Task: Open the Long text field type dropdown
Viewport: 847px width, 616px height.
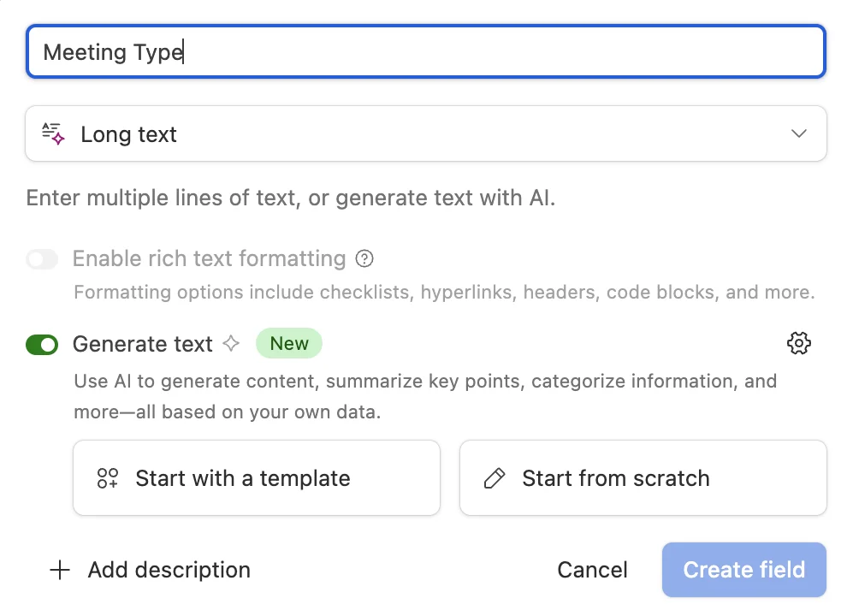Action: [x=426, y=133]
